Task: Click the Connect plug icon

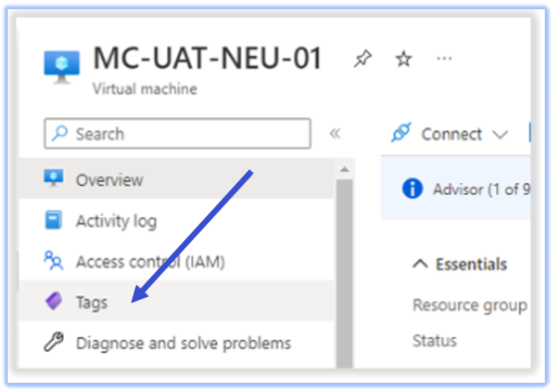Action: pos(401,132)
